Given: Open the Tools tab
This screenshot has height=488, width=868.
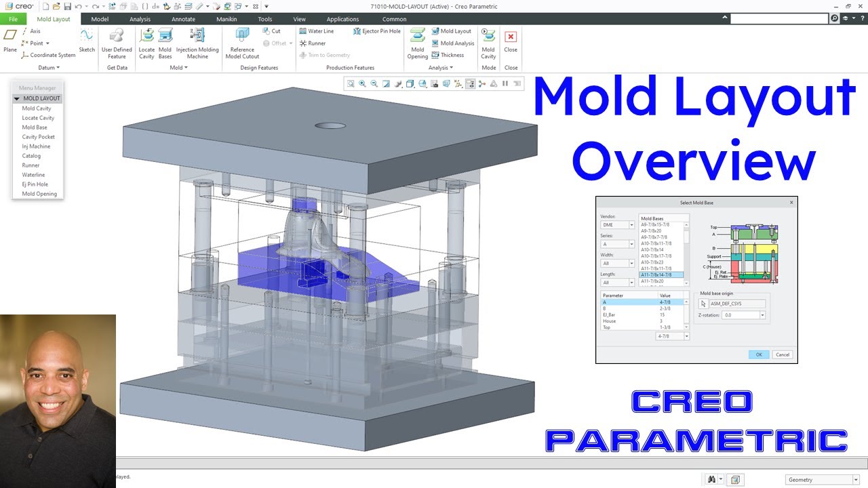Looking at the screenshot, I should click(265, 19).
